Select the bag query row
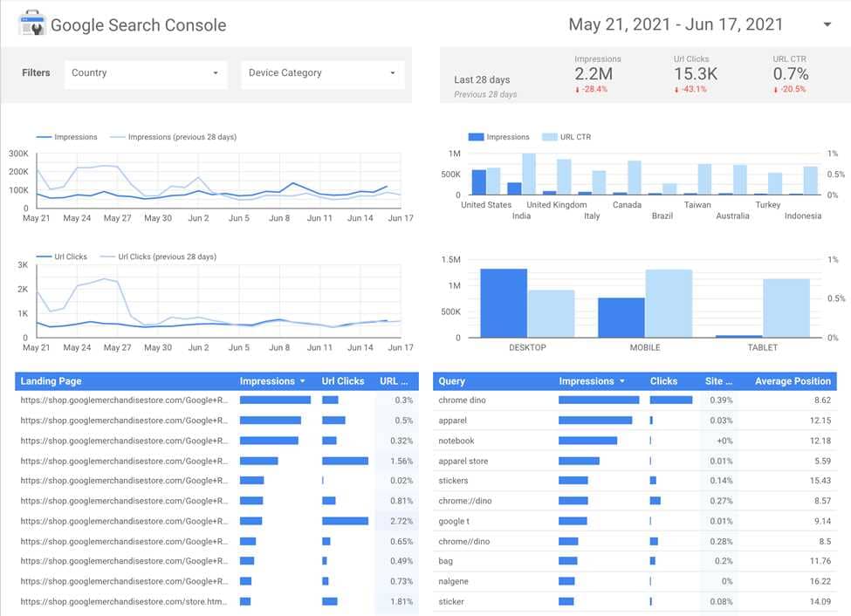Viewport: 851px width, 616px height. [x=635, y=561]
